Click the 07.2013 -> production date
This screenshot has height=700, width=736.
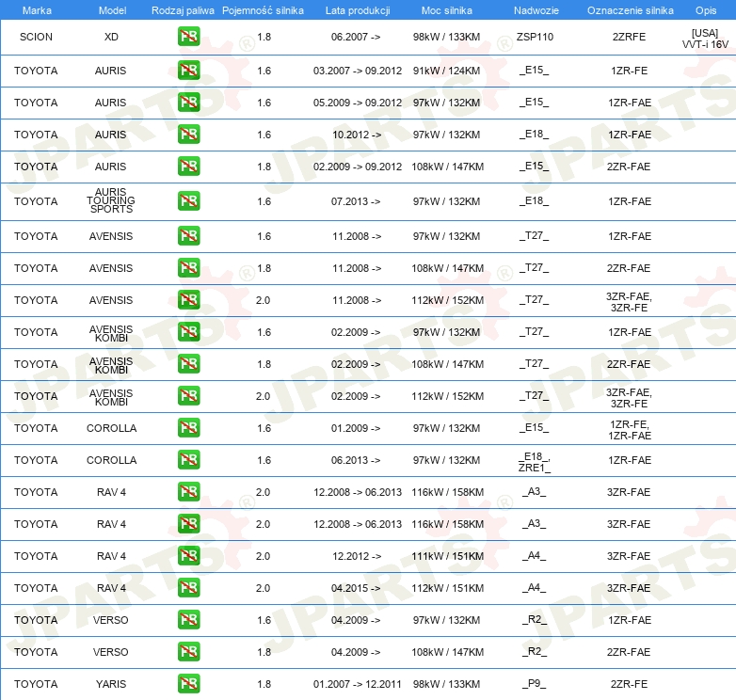coord(356,201)
